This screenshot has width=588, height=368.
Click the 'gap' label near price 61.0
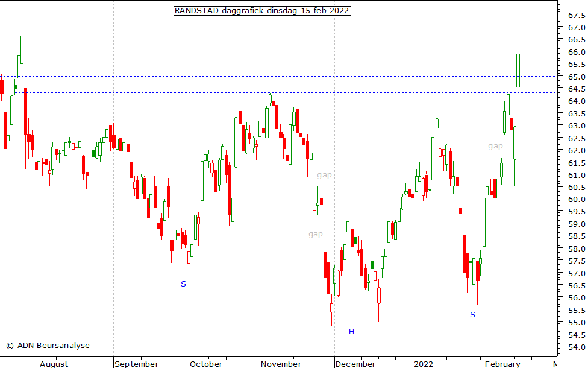click(x=324, y=175)
